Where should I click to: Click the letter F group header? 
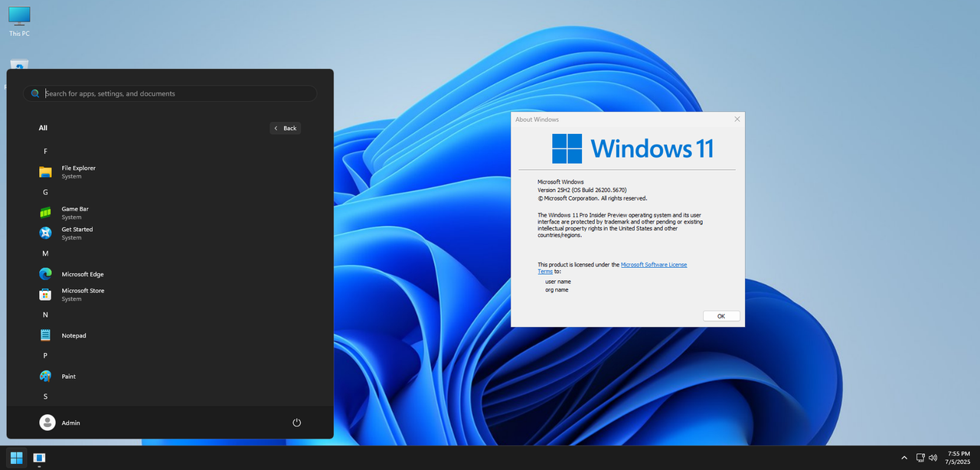click(45, 152)
